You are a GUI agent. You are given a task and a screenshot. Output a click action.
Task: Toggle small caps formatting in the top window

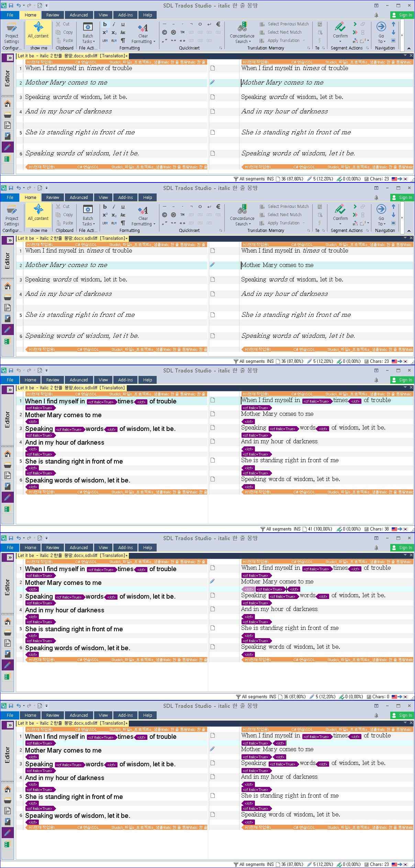(123, 32)
